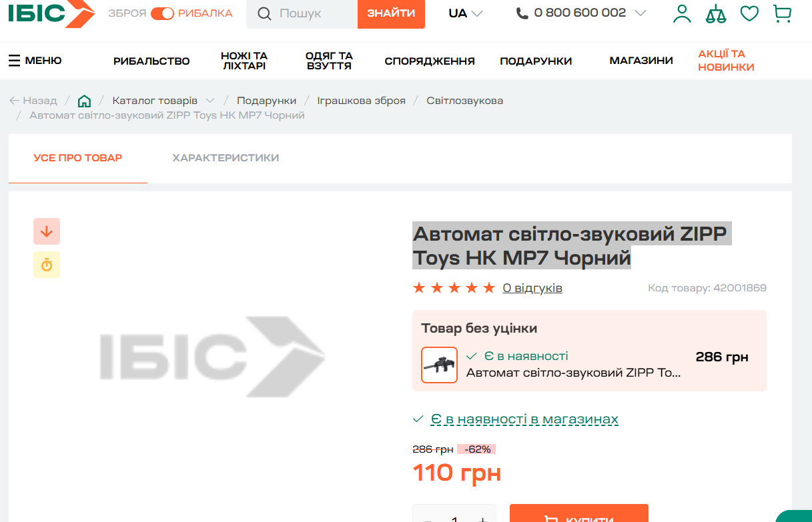Open the user account icon
The image size is (812, 522).
(x=682, y=13)
